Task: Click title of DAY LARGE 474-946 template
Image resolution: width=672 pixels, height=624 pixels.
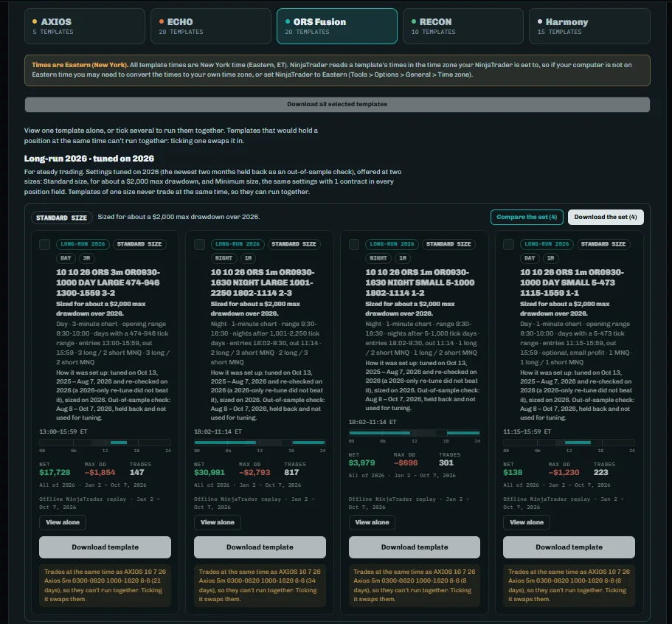Action: click(x=108, y=282)
